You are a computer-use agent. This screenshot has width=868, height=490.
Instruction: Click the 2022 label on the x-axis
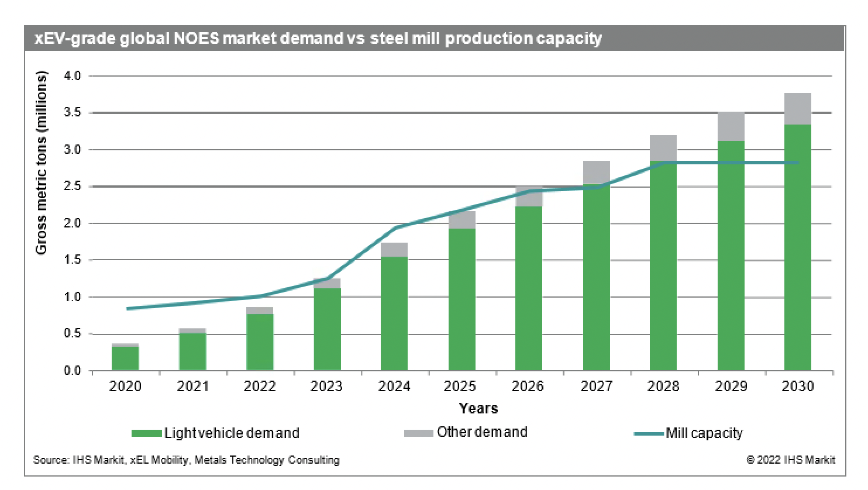pyautogui.click(x=260, y=387)
